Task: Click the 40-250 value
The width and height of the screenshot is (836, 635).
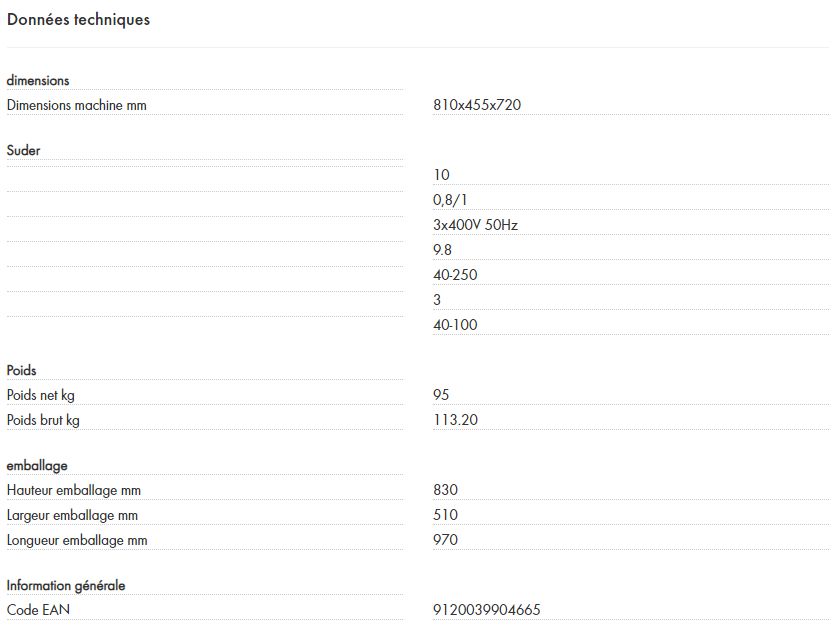Action: tap(456, 275)
